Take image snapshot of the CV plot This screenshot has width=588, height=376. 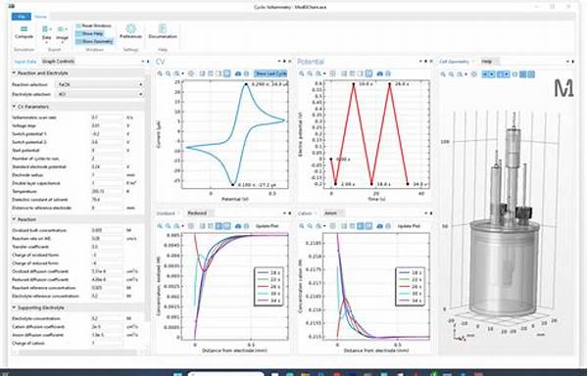[x=238, y=73]
